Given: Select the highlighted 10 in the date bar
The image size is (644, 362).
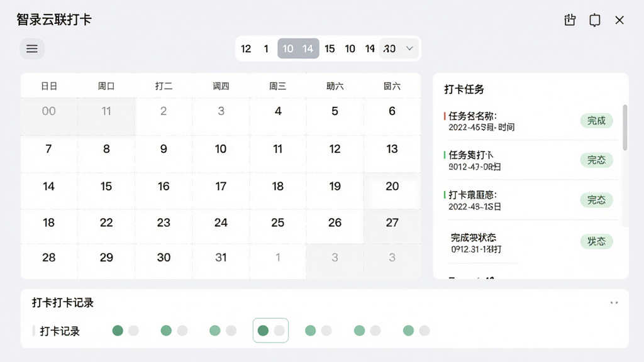Looking at the screenshot, I should click(x=288, y=49).
